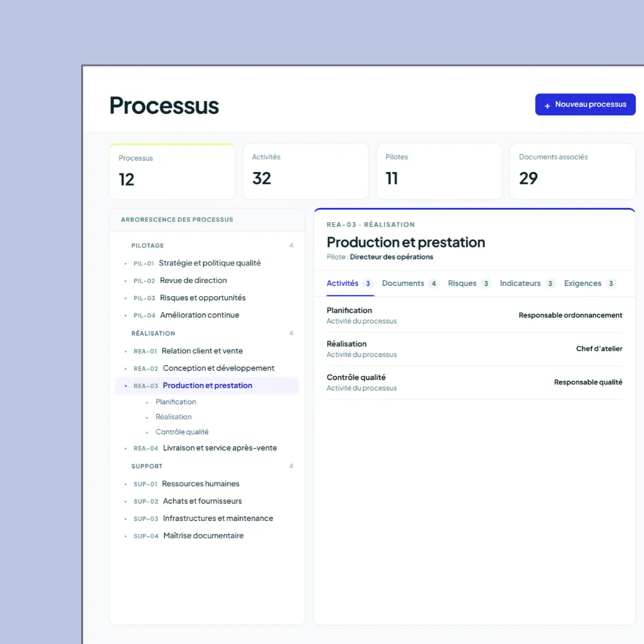Select REA-02 Conception et développement in tree
Image resolution: width=644 pixels, height=644 pixels.
(207, 368)
